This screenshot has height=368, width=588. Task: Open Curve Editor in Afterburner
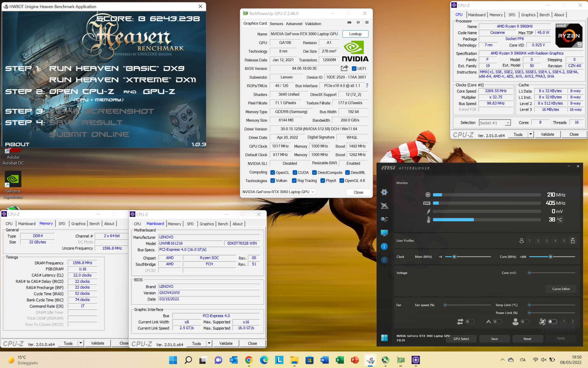(x=561, y=289)
